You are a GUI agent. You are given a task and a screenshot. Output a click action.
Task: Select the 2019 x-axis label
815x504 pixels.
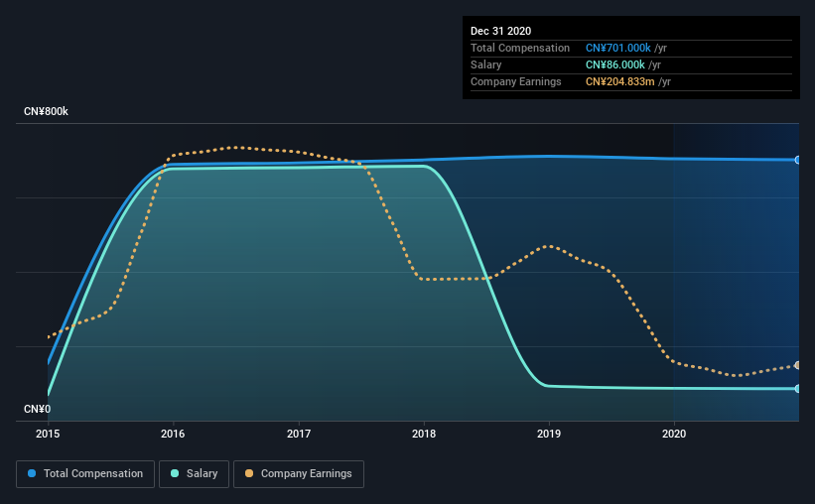pos(549,434)
